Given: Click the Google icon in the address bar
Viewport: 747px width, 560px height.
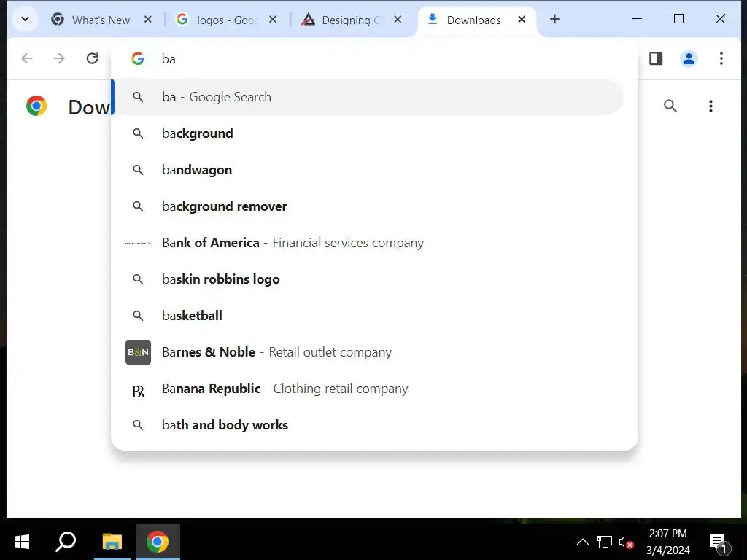Looking at the screenshot, I should 138,58.
